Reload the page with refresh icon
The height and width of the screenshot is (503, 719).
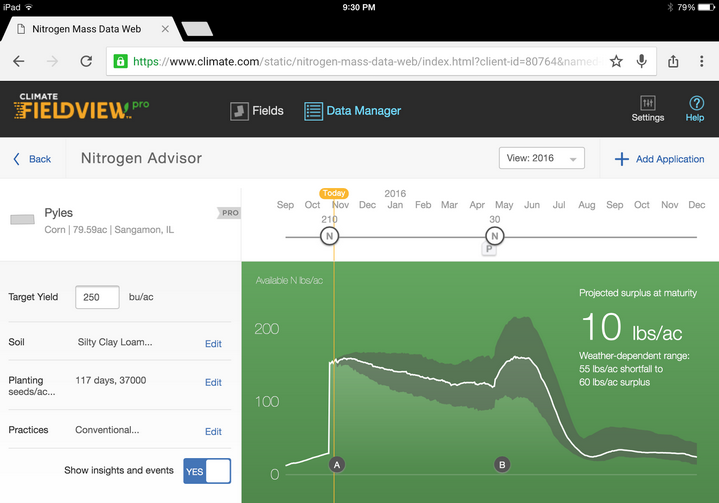86,61
